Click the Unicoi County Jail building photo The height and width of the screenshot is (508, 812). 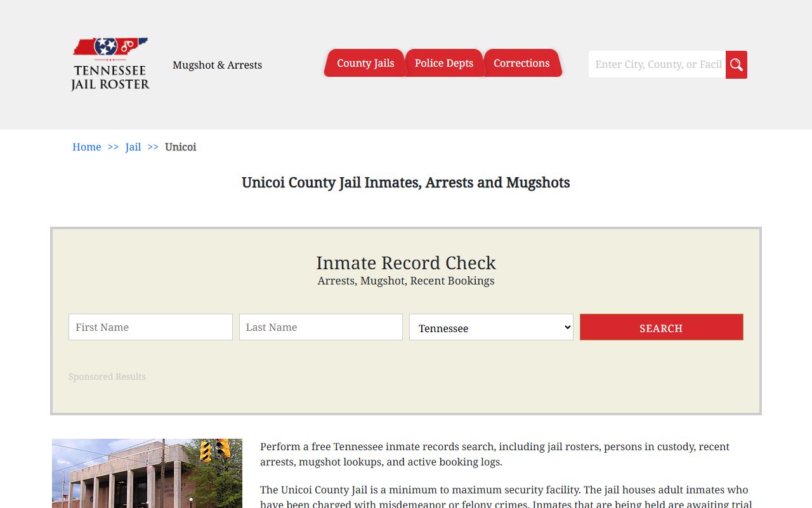(x=147, y=473)
